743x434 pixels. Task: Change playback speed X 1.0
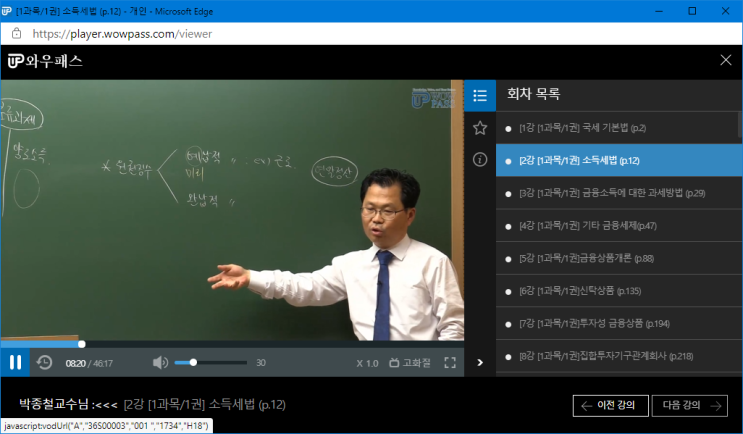coord(367,363)
